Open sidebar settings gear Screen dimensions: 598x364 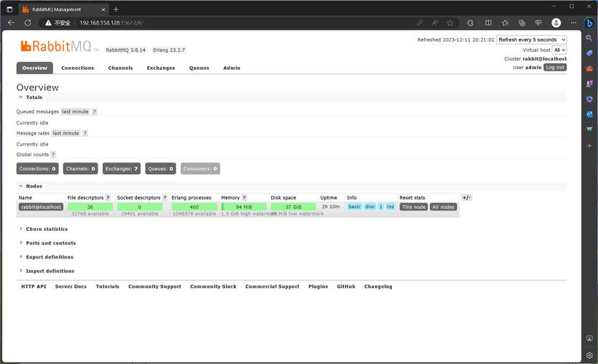point(589,355)
